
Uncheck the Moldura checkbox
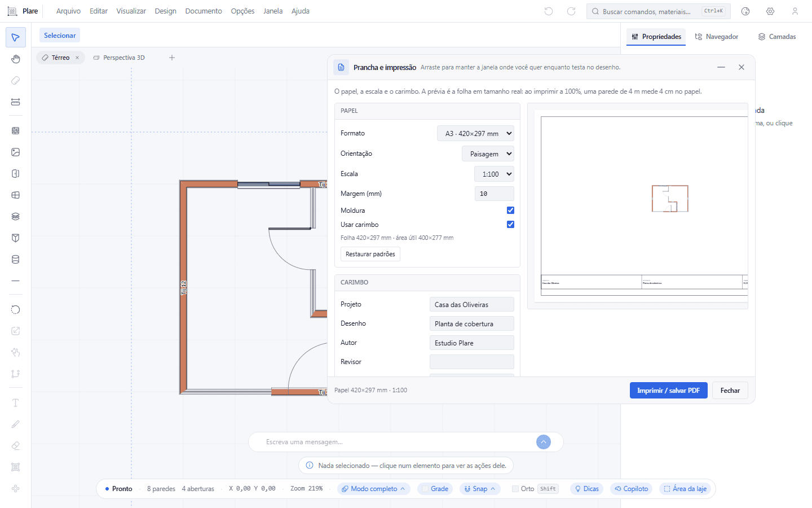coord(510,211)
